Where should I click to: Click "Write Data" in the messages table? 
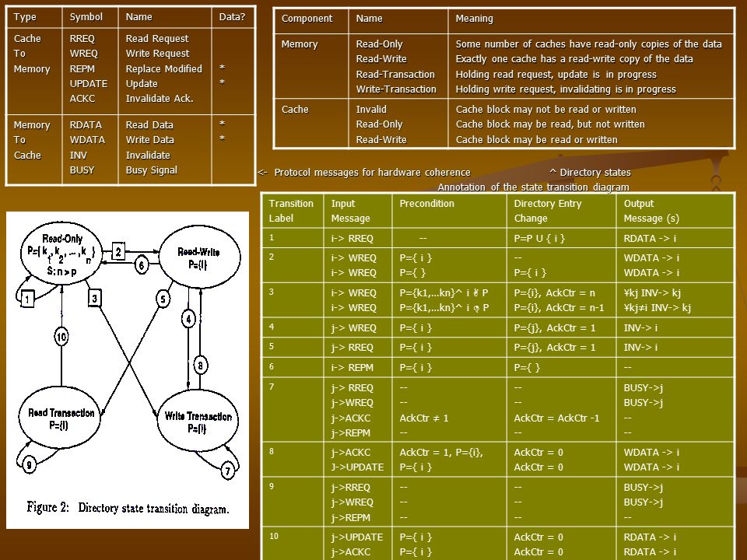(149, 139)
